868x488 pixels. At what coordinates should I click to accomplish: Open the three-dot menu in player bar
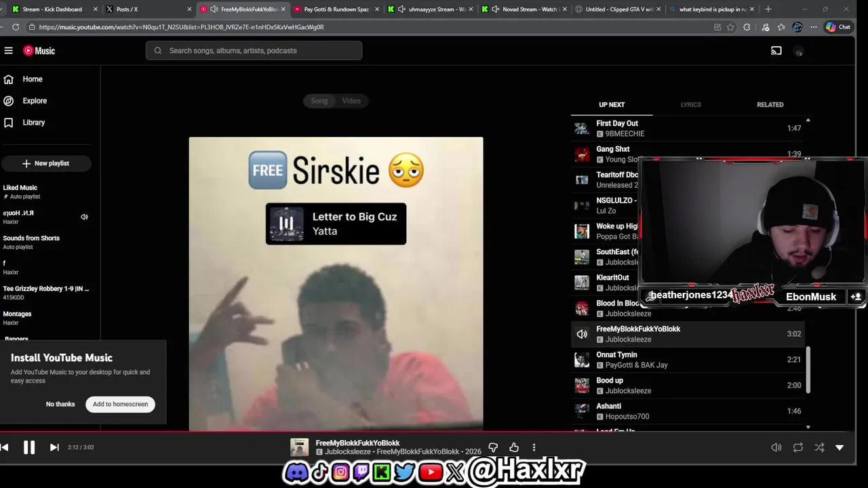(534, 447)
